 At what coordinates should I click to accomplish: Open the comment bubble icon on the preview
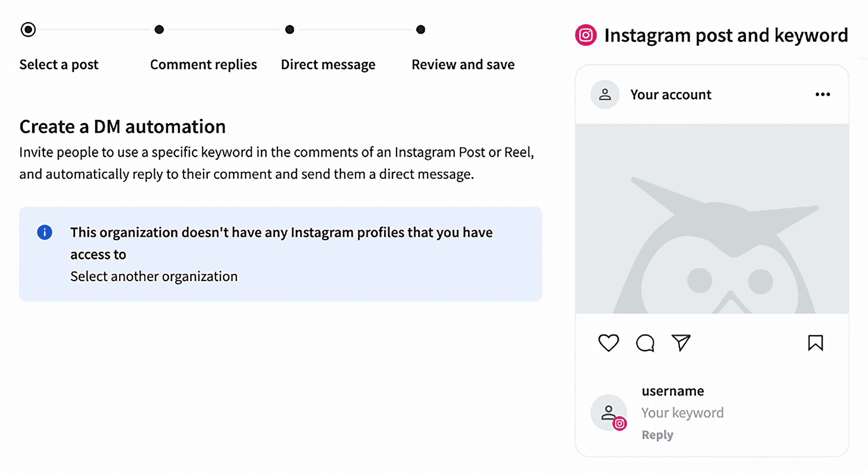[645, 343]
